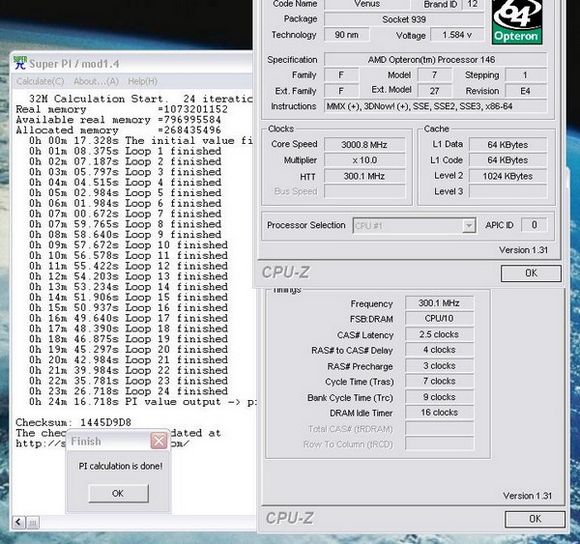The height and width of the screenshot is (544, 580).
Task: Click OK in the upper CPU-Z window
Action: click(531, 273)
